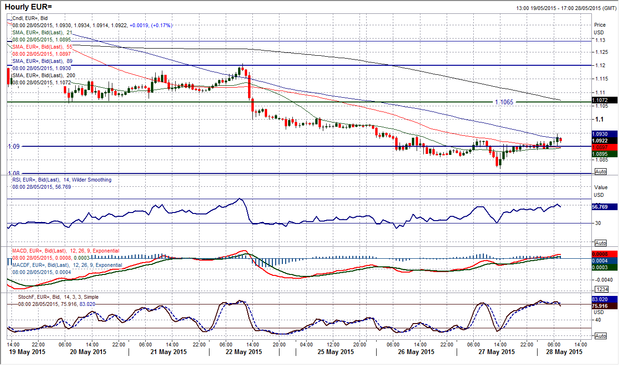This screenshot has height=365, width=619.
Task: Click the Auto button on the price panel
Action: tap(600, 172)
